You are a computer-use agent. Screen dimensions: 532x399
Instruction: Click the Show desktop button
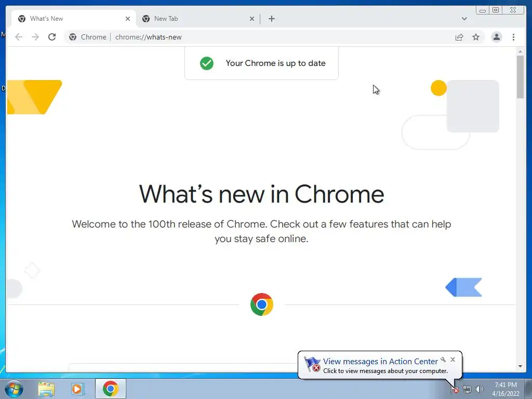528,389
